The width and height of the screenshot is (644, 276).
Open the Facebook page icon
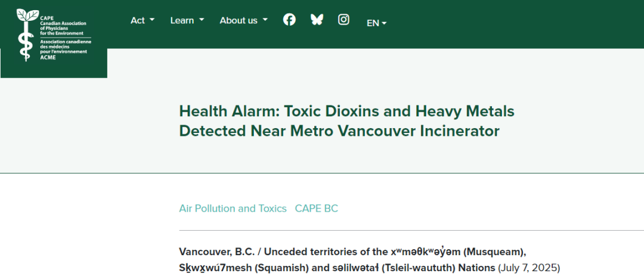pos(289,19)
